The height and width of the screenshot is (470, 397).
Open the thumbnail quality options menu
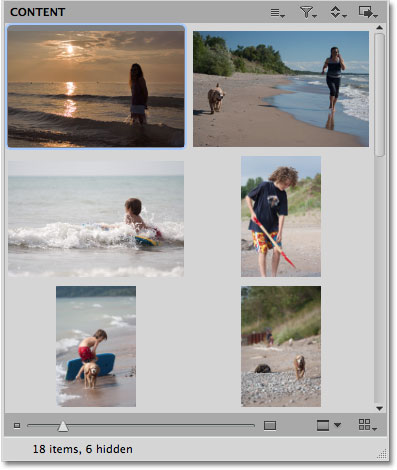click(277, 13)
